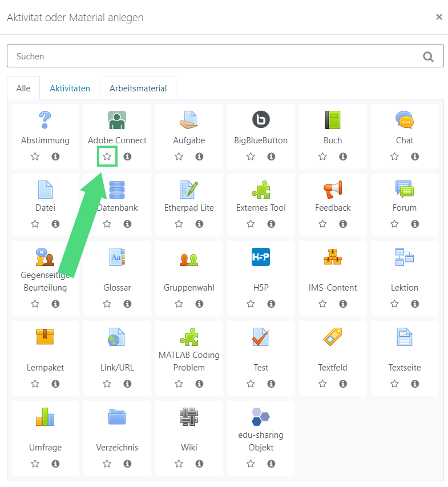Focus the Suchen search field
This screenshot has height=487, width=448.
[211, 57]
